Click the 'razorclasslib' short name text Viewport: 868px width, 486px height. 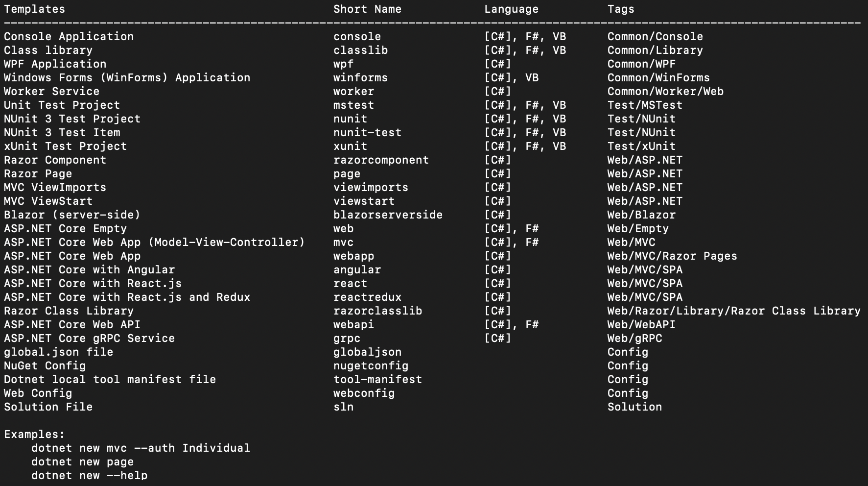tap(377, 311)
